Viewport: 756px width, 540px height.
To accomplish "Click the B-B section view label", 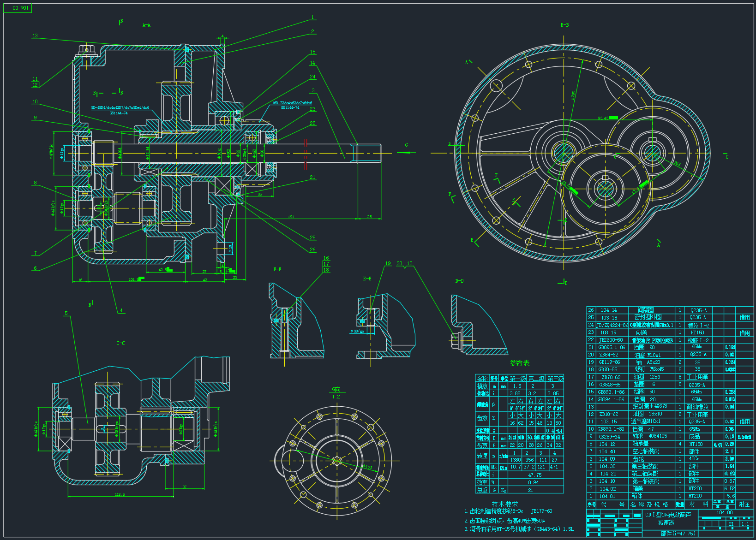I will point(564,25).
